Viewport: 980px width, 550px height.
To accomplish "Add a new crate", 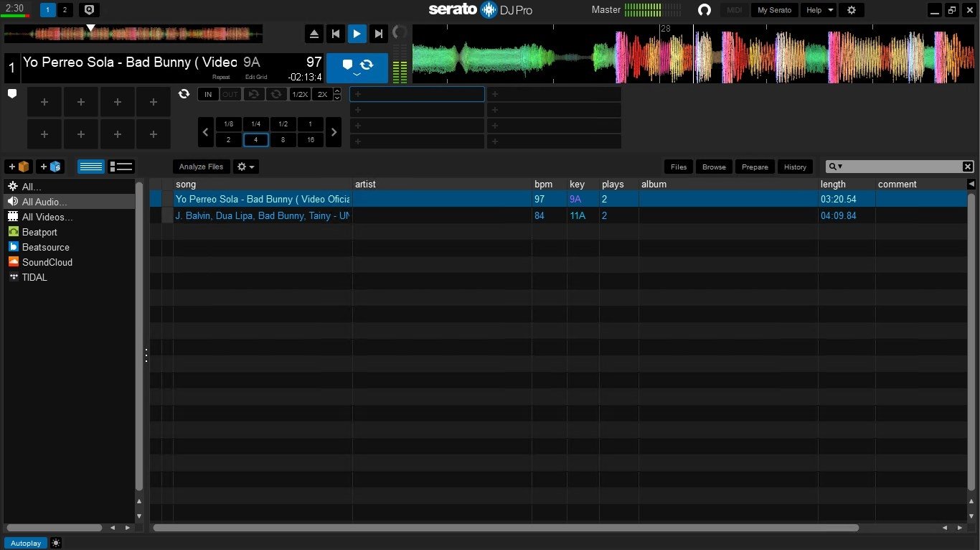I will coord(19,167).
